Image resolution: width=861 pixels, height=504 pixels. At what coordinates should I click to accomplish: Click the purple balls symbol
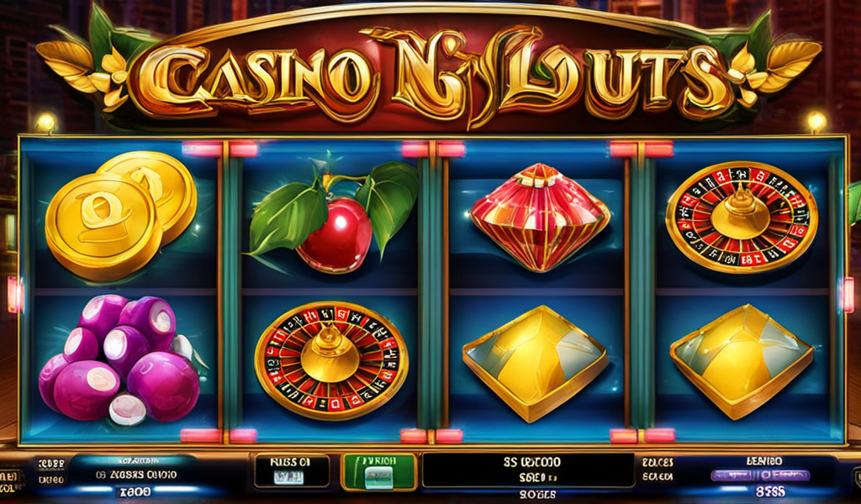[119, 360]
